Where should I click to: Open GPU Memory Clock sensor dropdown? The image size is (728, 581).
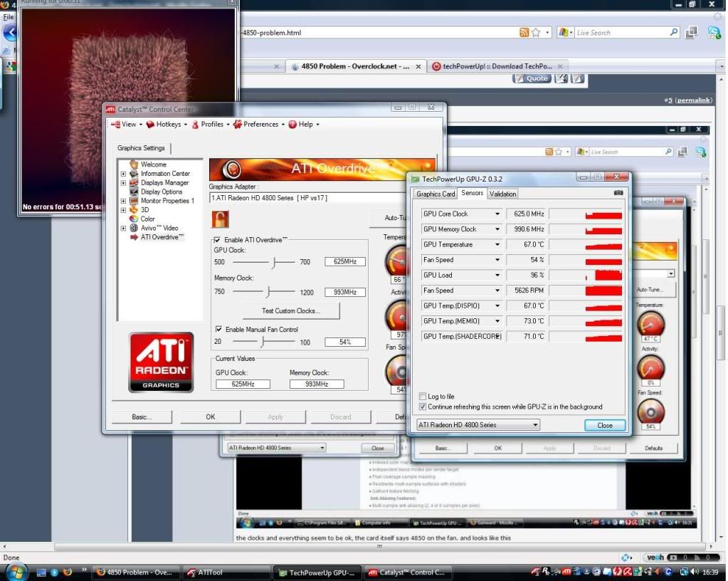point(497,229)
